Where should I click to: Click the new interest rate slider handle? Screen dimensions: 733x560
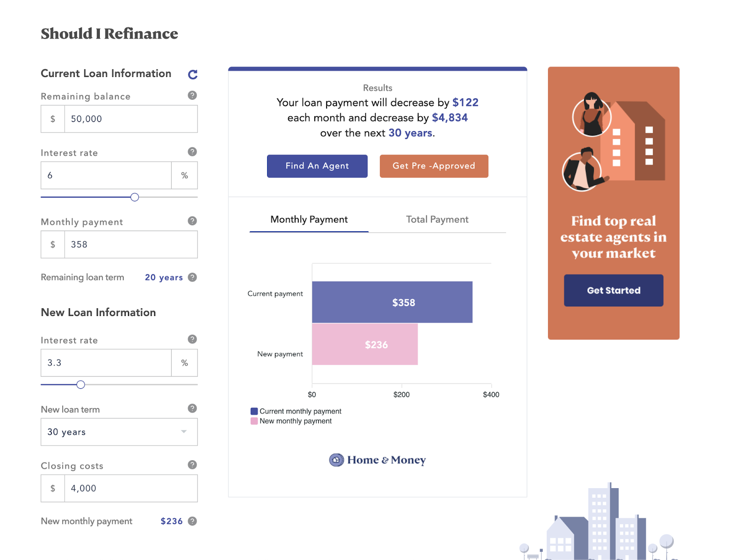81,385
